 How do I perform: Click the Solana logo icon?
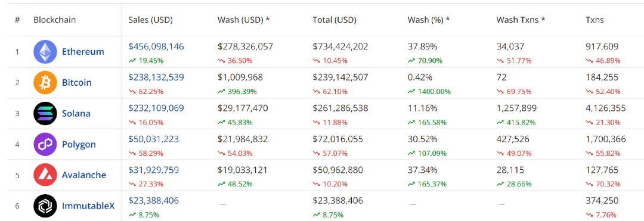pos(45,113)
